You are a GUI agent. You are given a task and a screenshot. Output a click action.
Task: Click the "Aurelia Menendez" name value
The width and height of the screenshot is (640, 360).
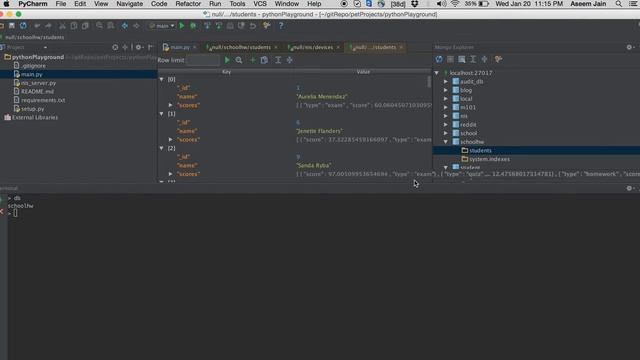[322, 97]
